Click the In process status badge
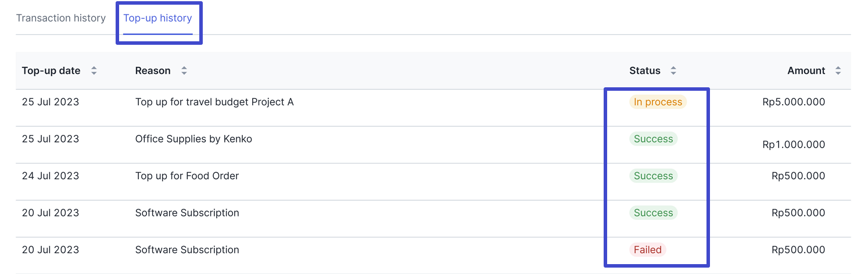The width and height of the screenshot is (868, 274). (x=658, y=102)
